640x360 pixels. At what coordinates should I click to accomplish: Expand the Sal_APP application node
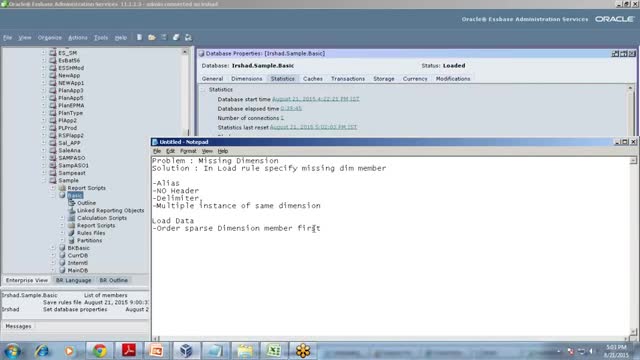(44, 143)
